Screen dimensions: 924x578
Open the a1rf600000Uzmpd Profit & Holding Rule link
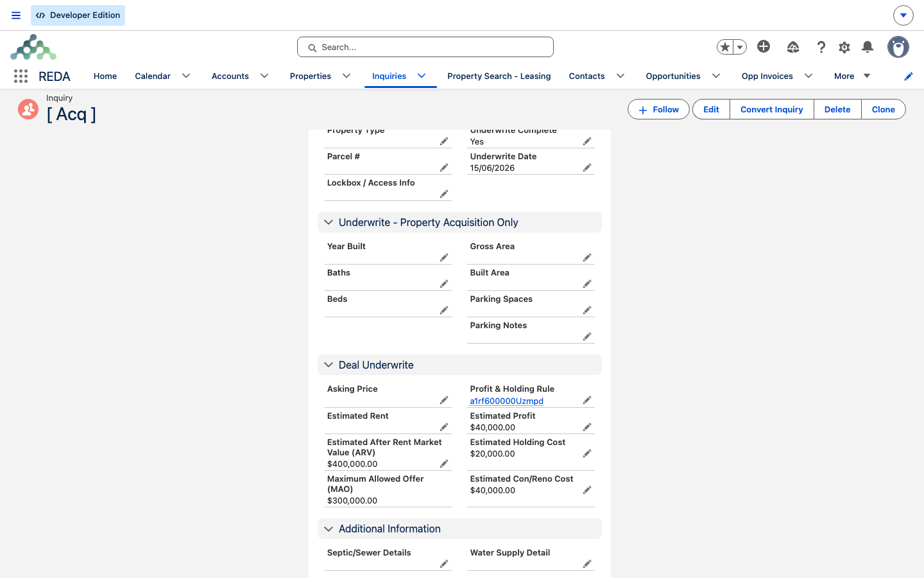pyautogui.click(x=506, y=401)
